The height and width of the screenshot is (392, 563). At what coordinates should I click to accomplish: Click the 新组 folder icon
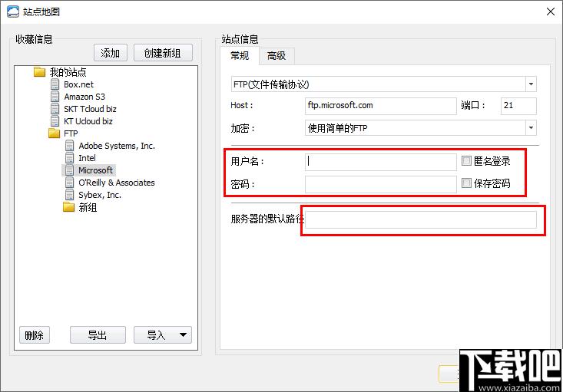pos(69,207)
